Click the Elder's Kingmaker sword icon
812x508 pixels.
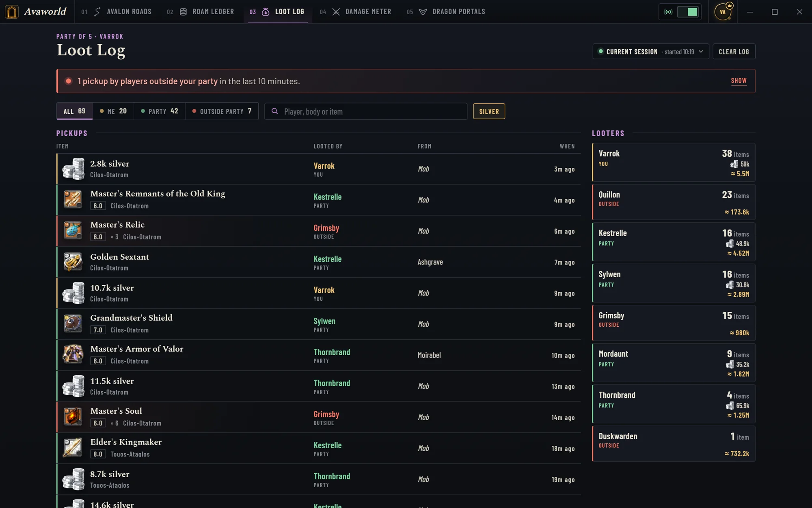[73, 448]
